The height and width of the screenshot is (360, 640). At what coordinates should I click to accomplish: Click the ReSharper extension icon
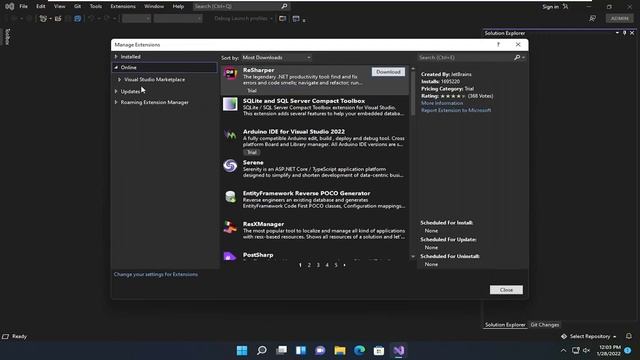(230, 73)
